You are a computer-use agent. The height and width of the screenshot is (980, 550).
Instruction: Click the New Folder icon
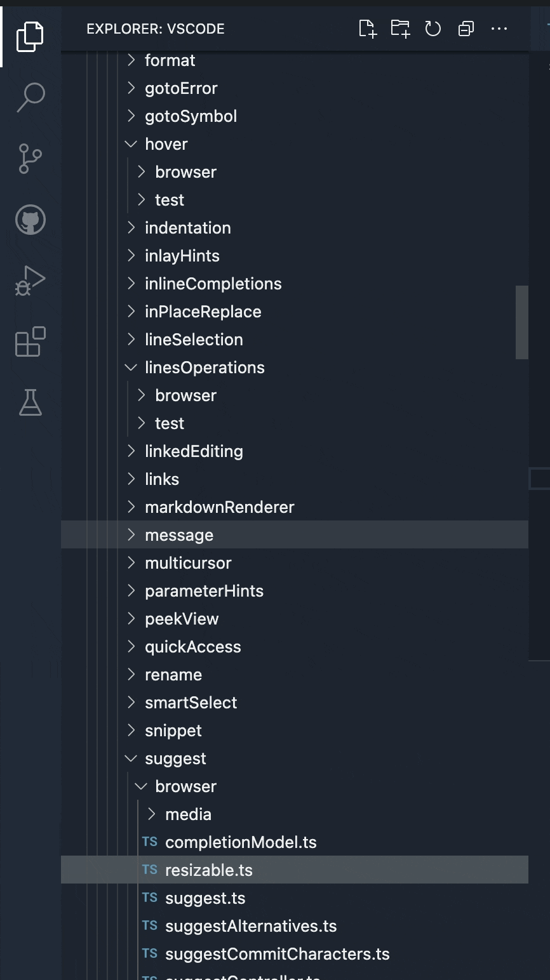(x=400, y=29)
